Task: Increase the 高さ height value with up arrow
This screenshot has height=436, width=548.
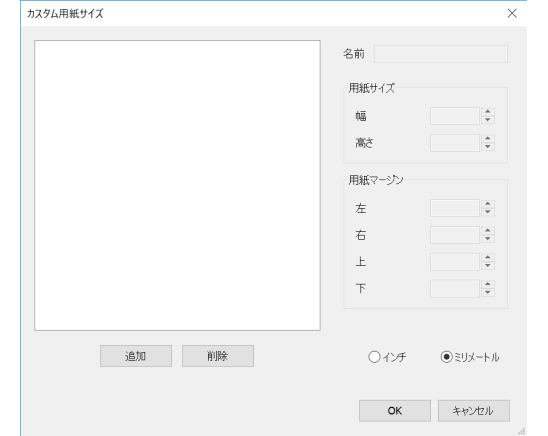Action: pos(488,139)
